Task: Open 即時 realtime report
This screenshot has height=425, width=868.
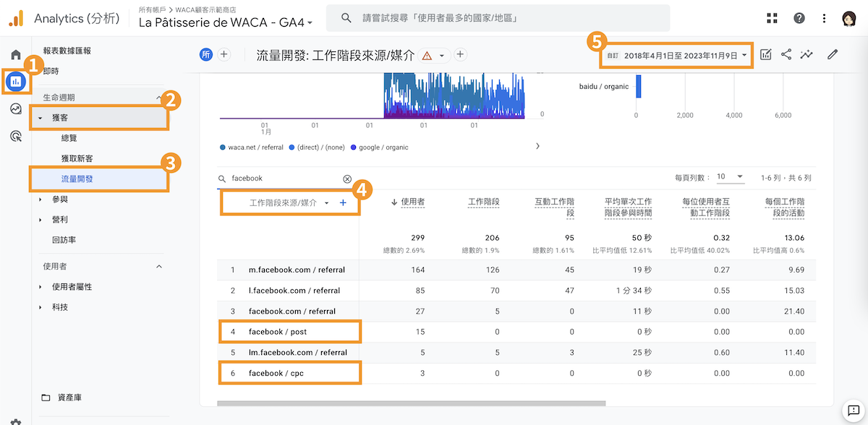Action: pyautogui.click(x=51, y=71)
